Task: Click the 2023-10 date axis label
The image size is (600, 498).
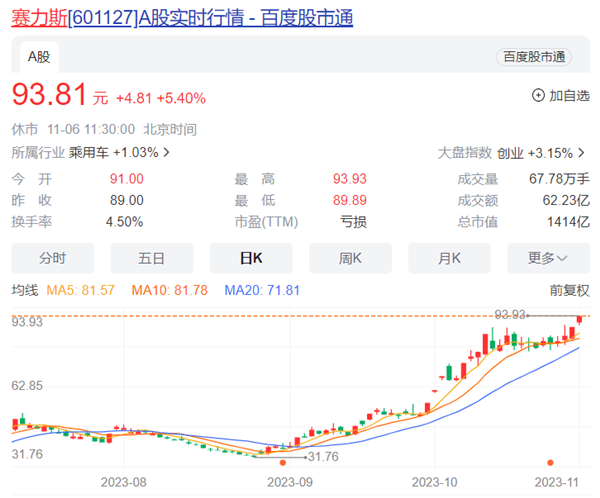Action: coord(434,482)
